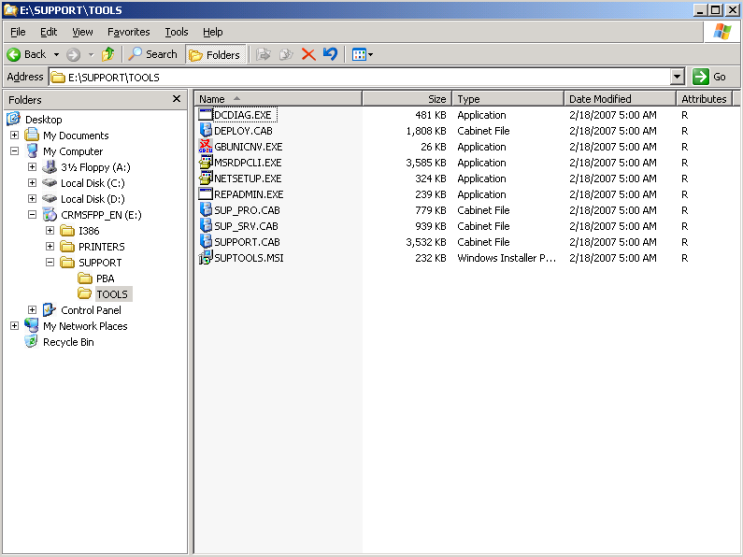The width and height of the screenshot is (743, 557).
Task: Click the green Back arrow icon
Action: click(14, 55)
